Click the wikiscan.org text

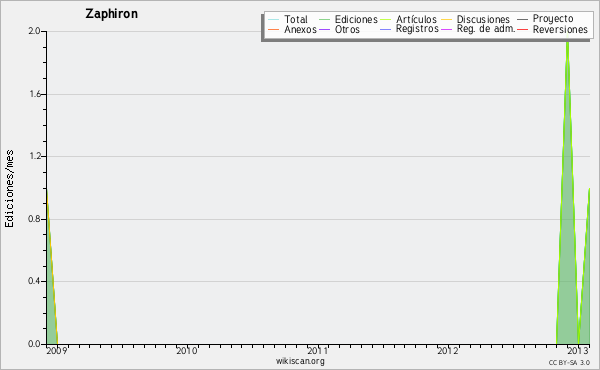pyautogui.click(x=300, y=361)
